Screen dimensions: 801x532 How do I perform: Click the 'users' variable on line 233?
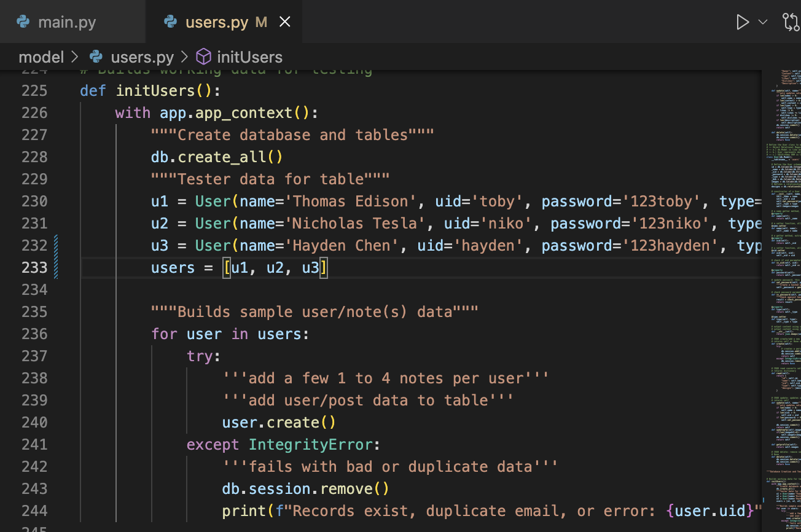click(x=173, y=268)
